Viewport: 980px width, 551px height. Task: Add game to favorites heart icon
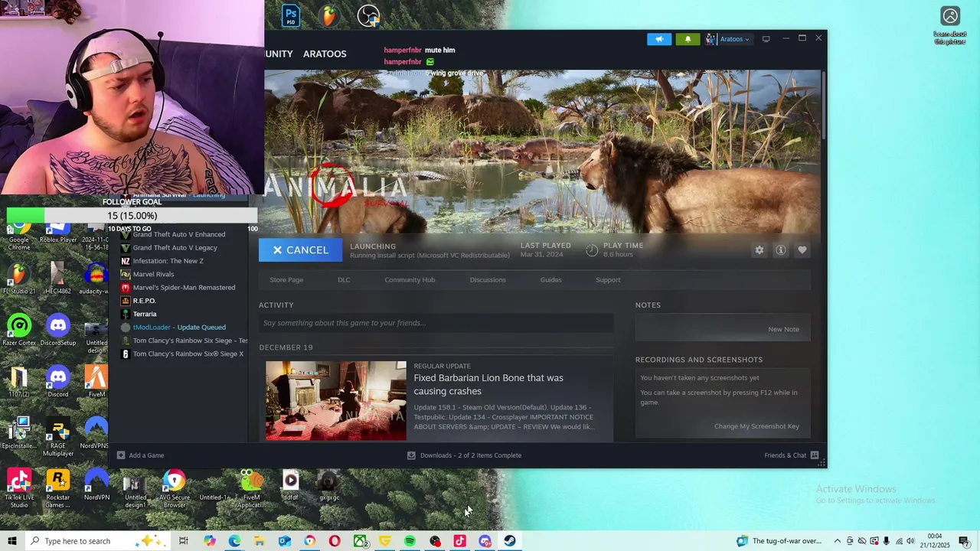(x=802, y=250)
